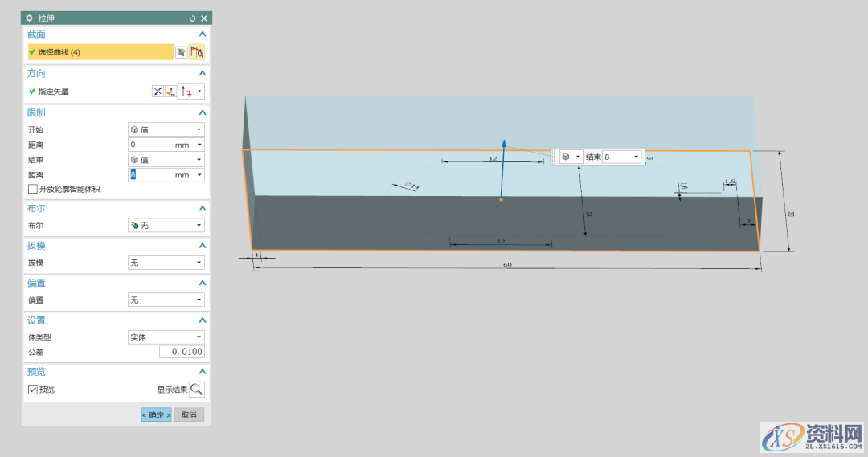
Task: Click the 取消 button
Action: point(189,415)
